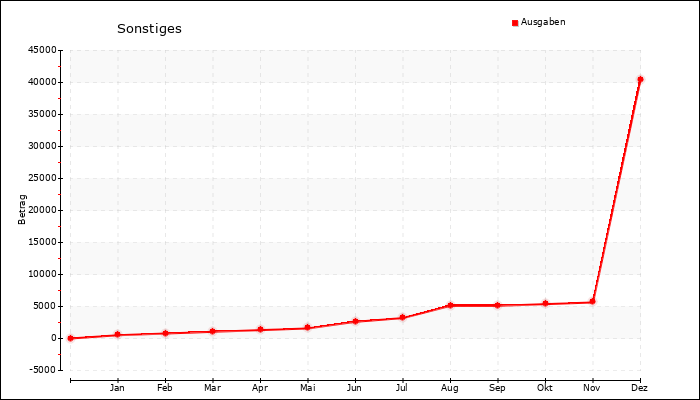The image size is (700, 400).
Task: Select the -5000 y-axis value
Action: pyautogui.click(x=43, y=370)
